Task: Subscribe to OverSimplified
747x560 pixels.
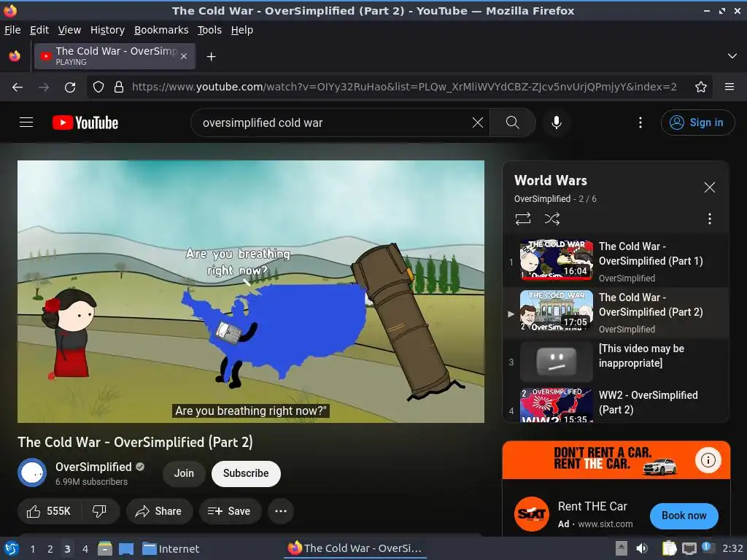Action: 246,473
